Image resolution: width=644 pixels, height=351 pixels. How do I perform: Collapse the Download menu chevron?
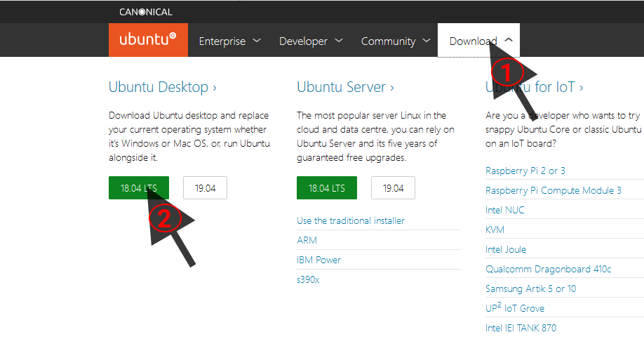509,40
